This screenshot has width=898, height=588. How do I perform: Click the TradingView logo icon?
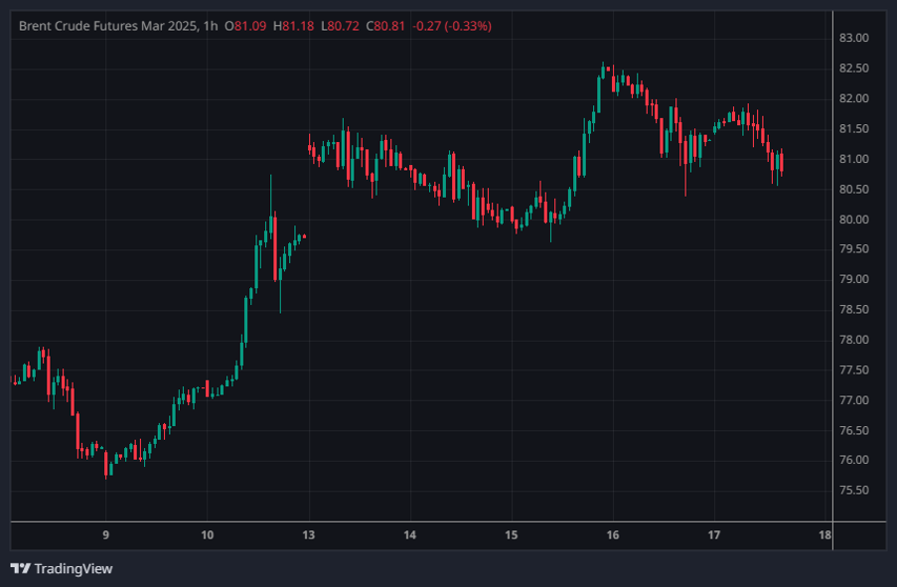point(20,569)
